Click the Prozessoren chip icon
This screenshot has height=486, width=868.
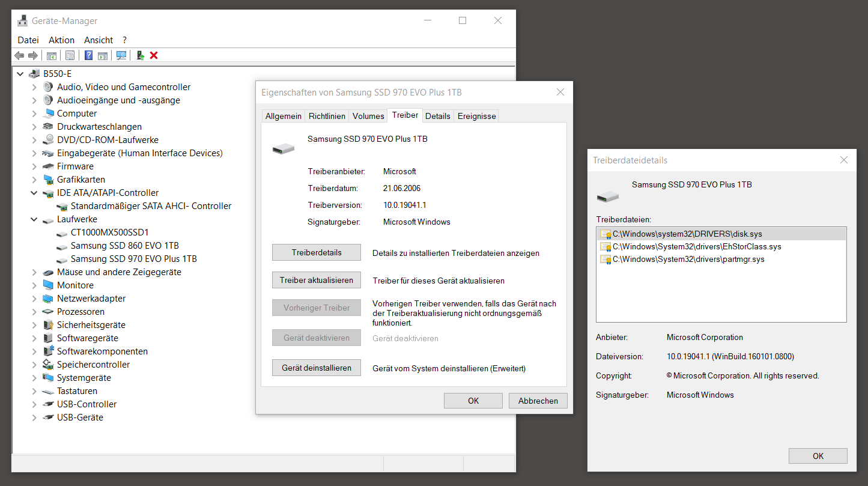(x=48, y=312)
